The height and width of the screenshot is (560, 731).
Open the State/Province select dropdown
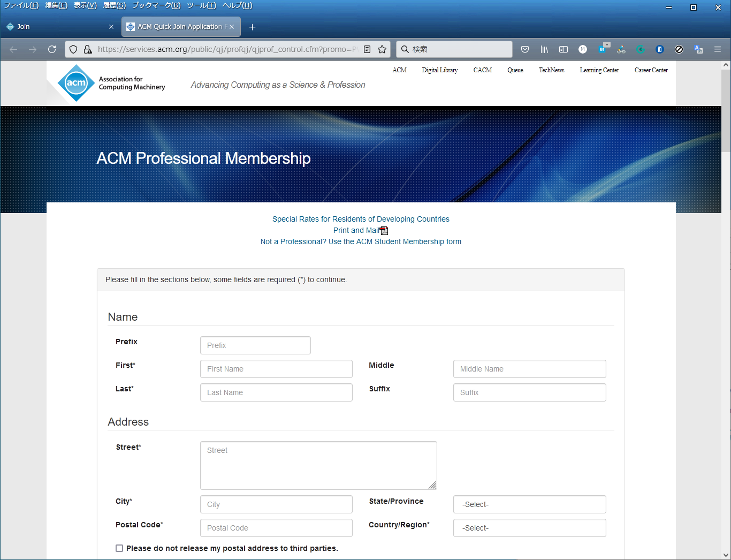tap(529, 504)
